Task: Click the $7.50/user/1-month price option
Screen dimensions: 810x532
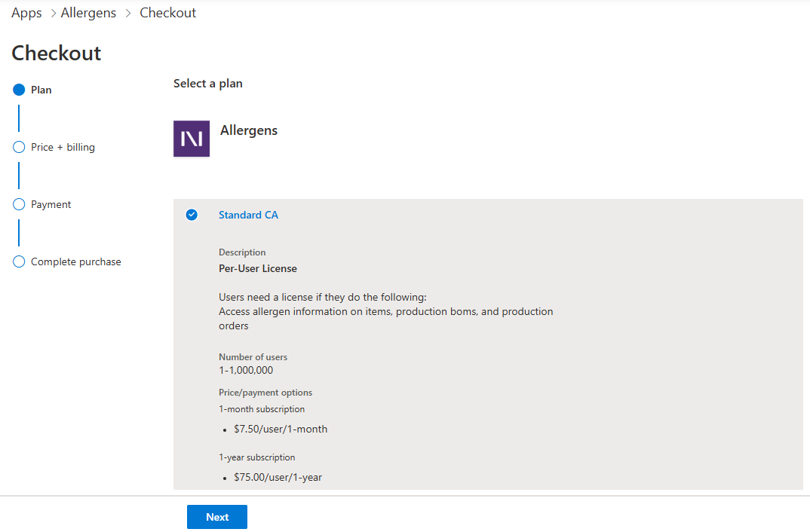Action: tap(281, 429)
